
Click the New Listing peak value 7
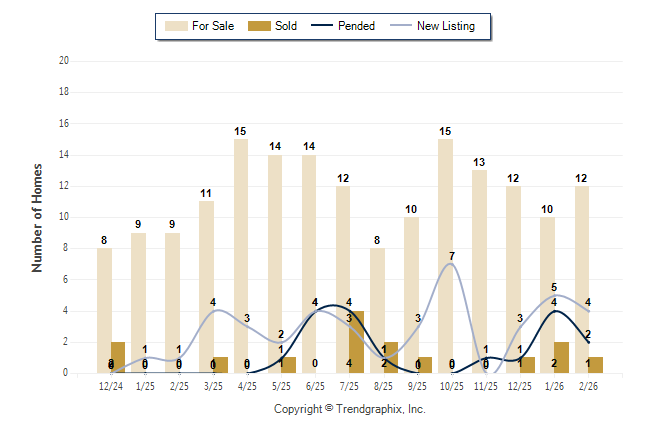[452, 257]
